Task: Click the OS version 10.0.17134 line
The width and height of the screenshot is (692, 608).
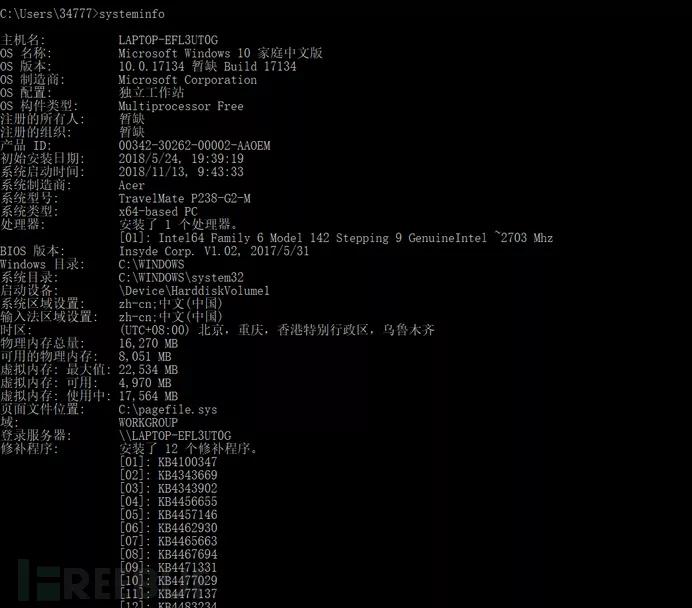Action: coord(207,67)
